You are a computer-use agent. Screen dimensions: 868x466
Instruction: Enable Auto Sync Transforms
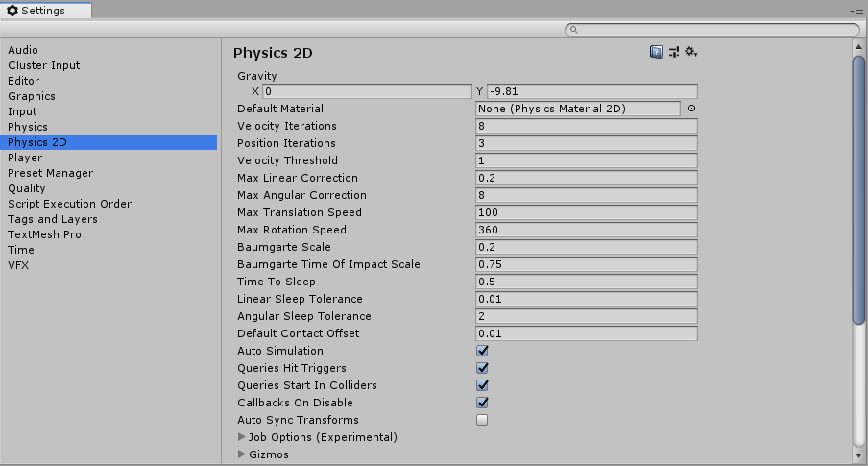(482, 420)
